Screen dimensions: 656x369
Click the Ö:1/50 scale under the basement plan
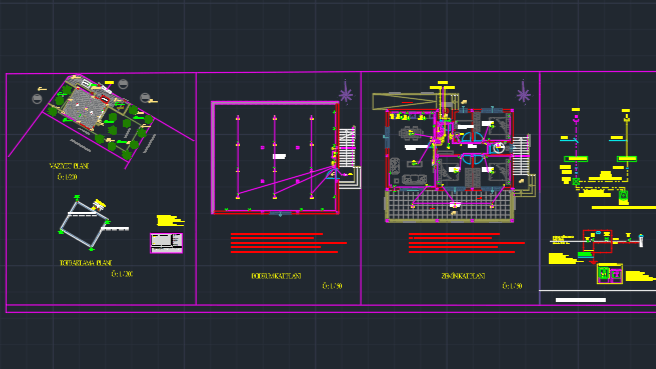(332, 286)
